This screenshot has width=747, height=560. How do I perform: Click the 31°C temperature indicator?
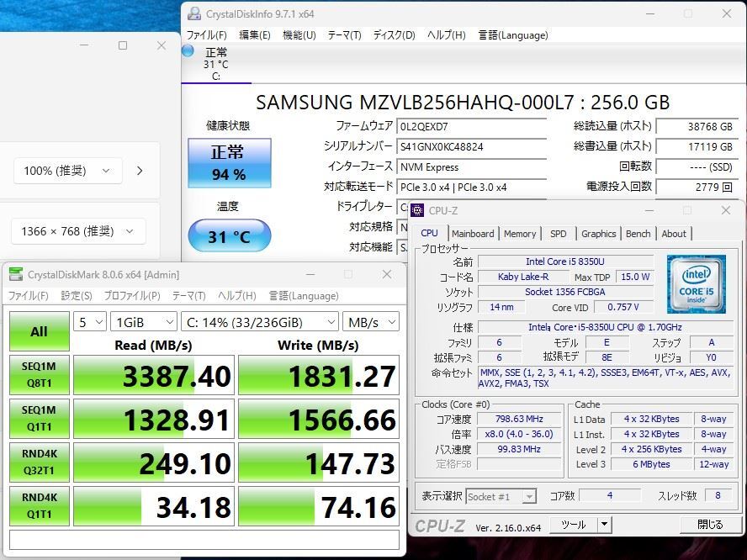click(228, 237)
